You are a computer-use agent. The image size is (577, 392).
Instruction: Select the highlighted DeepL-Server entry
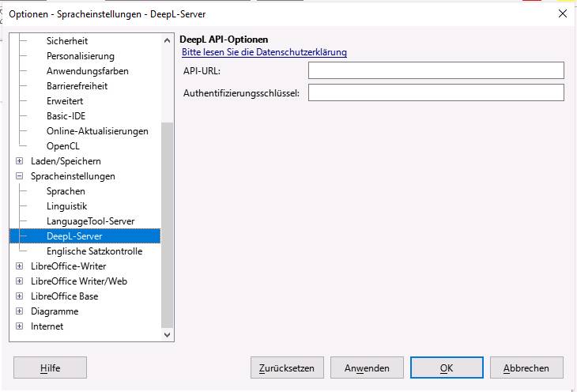85,236
